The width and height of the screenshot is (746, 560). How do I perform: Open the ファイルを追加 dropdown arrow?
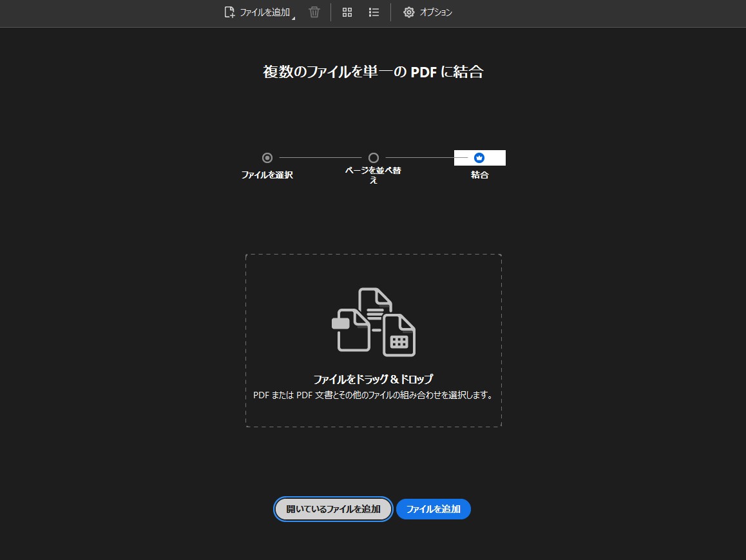[x=294, y=18]
